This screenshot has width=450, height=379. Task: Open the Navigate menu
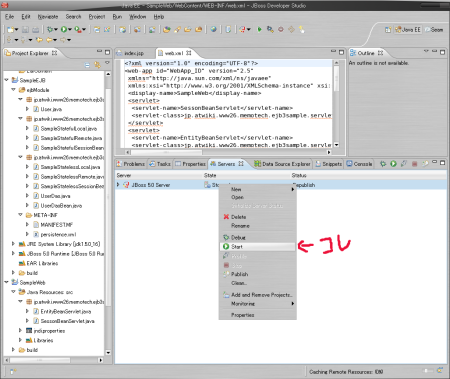(48, 17)
